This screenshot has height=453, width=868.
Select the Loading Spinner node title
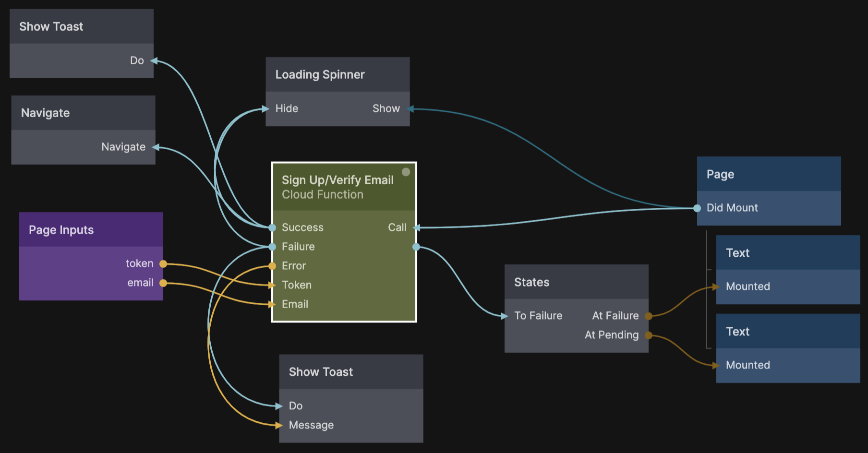320,75
